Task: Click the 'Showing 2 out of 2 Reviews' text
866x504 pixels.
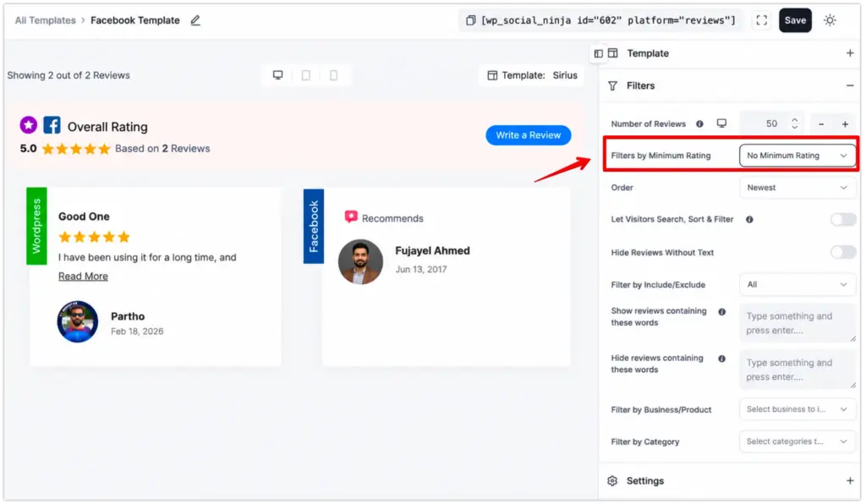Action: pyautogui.click(x=69, y=75)
